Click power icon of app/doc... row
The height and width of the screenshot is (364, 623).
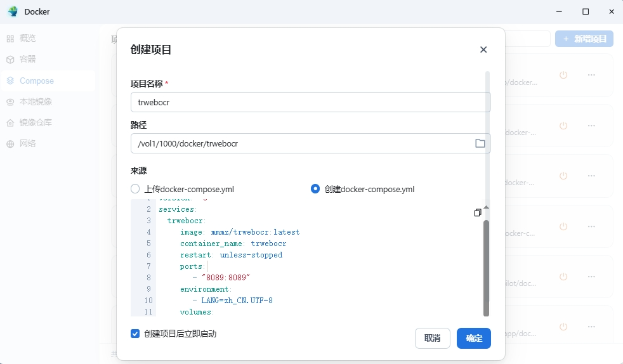pyautogui.click(x=563, y=327)
